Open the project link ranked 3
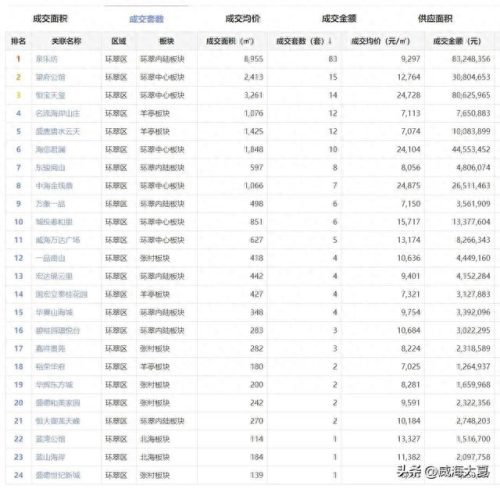 [x=50, y=95]
